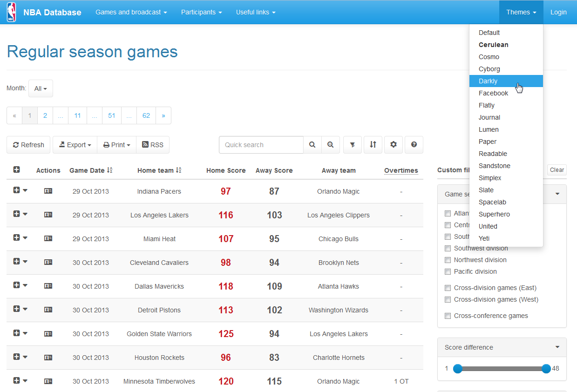
Task: Open the gear settings icon in toolbar
Action: (394, 145)
